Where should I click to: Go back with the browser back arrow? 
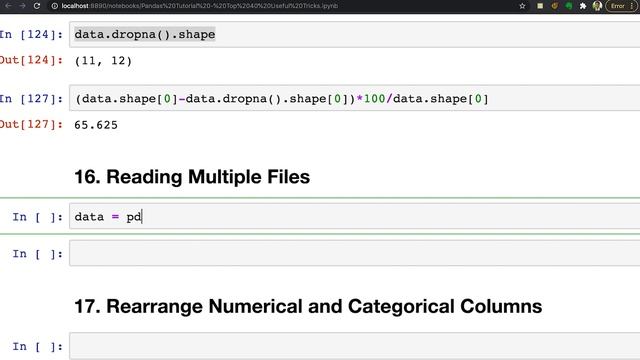[x=8, y=6]
